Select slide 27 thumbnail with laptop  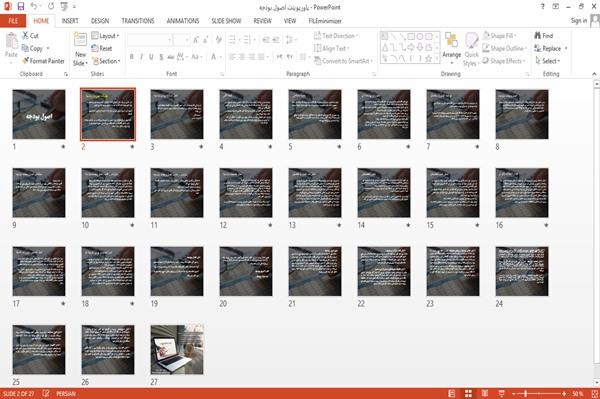pos(177,350)
